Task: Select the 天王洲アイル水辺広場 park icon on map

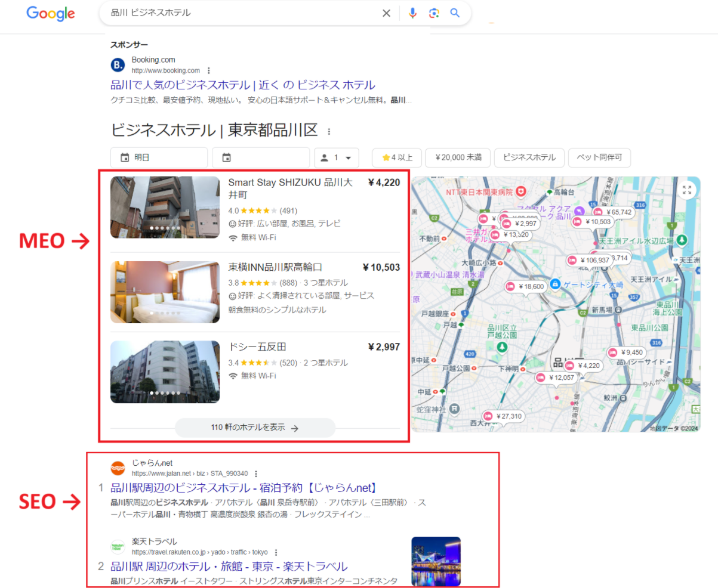Action: pyautogui.click(x=680, y=240)
